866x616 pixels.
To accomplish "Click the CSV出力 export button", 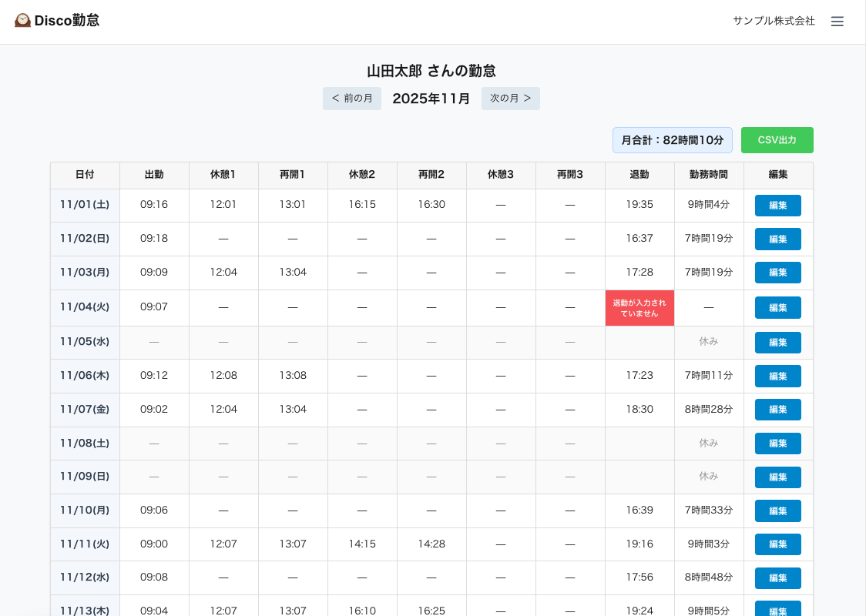I will (x=777, y=140).
